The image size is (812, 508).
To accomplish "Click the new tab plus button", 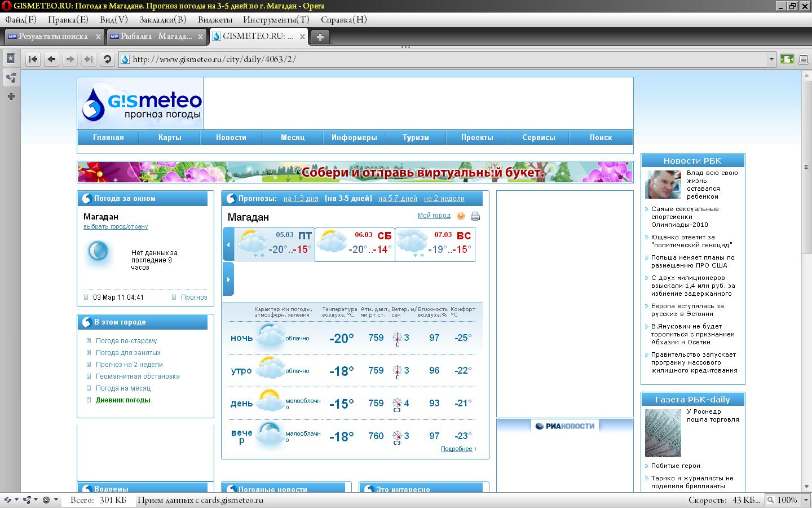I will 320,37.
